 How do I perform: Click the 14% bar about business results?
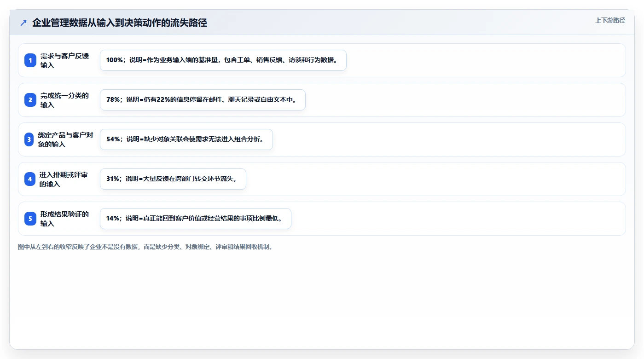click(x=196, y=219)
